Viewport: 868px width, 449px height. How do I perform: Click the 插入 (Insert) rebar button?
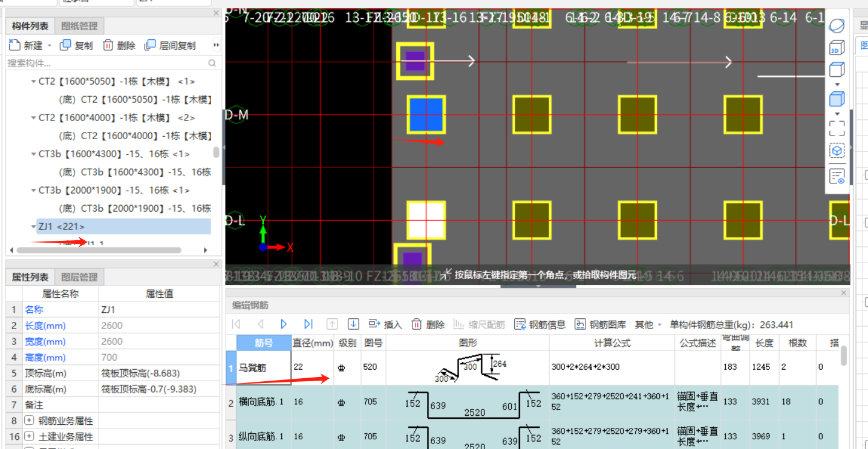(x=385, y=324)
